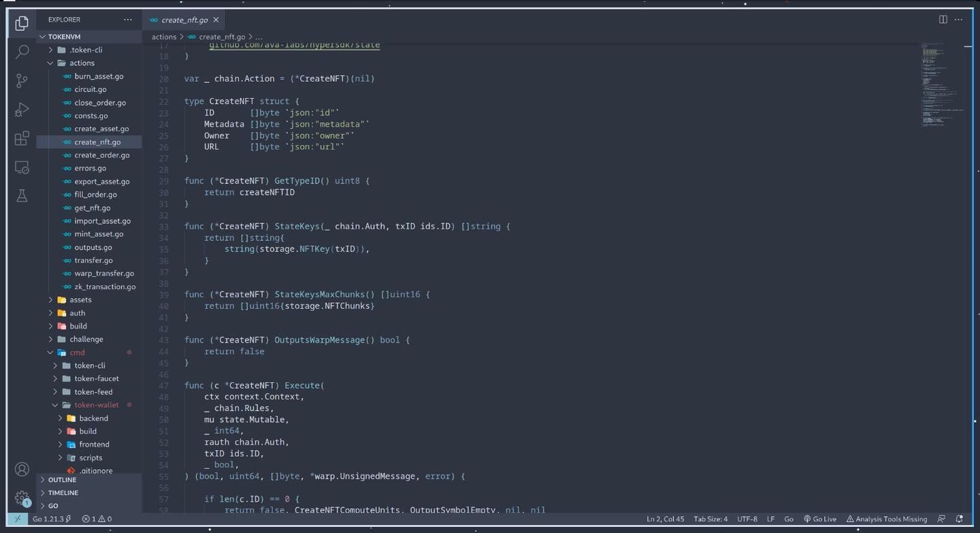Open the Explorer view in activity bar
The width and height of the screenshot is (980, 533).
coord(22,23)
